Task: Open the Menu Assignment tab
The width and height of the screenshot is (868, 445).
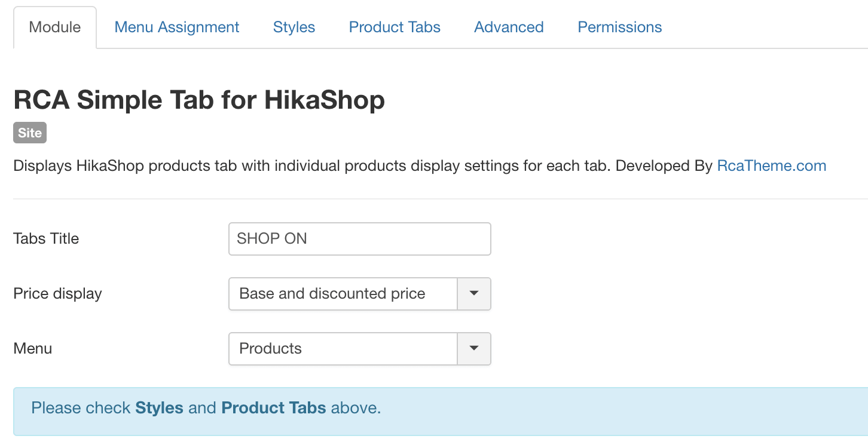Action: point(177,27)
